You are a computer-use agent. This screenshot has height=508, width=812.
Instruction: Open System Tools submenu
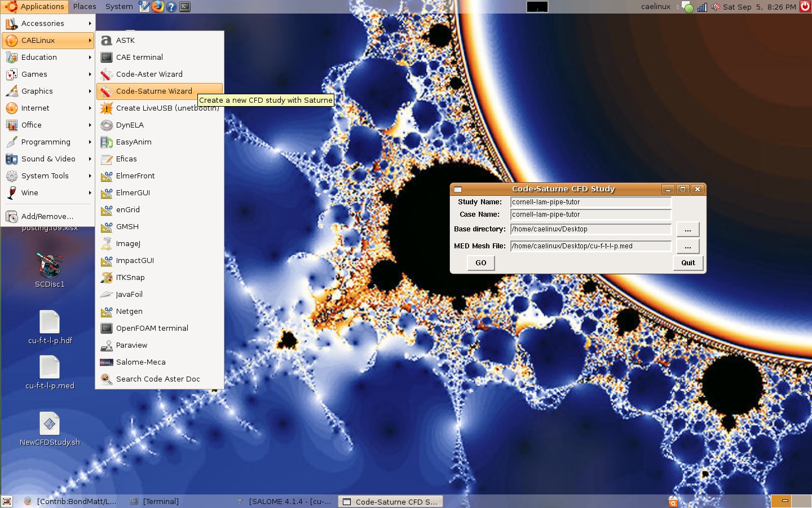[48, 176]
